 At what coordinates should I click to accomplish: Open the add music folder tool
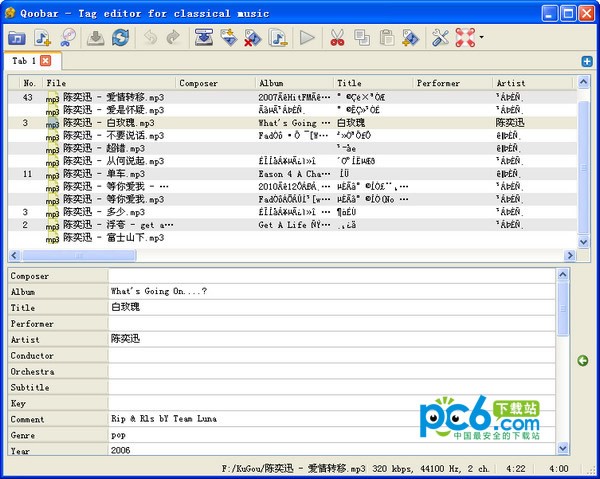[17, 38]
